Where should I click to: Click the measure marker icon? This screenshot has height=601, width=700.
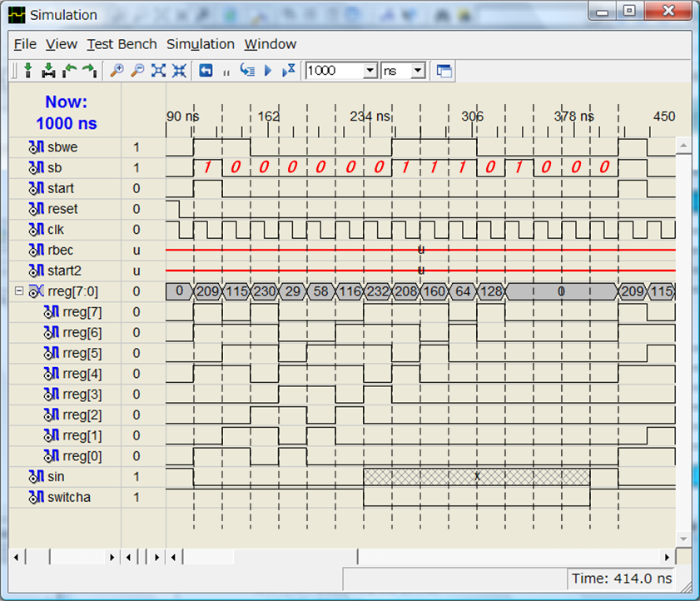click(48, 71)
